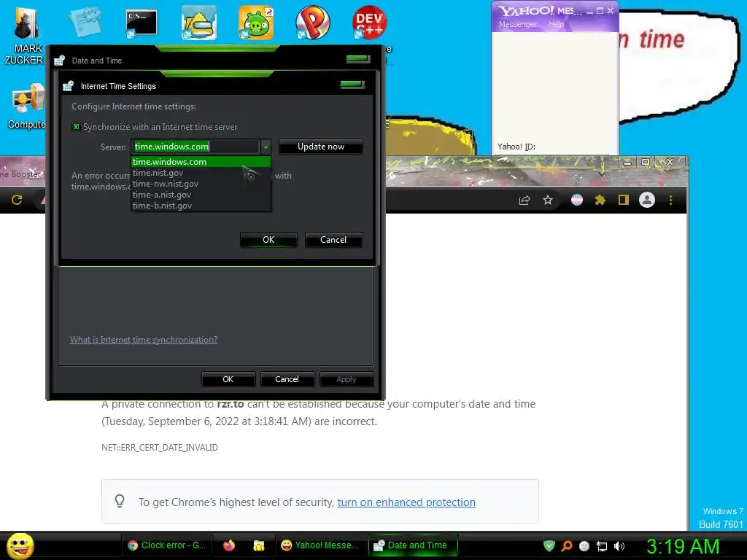Launch the Peggle desktop shortcut
Screen dimensions: 747x560
click(312, 23)
